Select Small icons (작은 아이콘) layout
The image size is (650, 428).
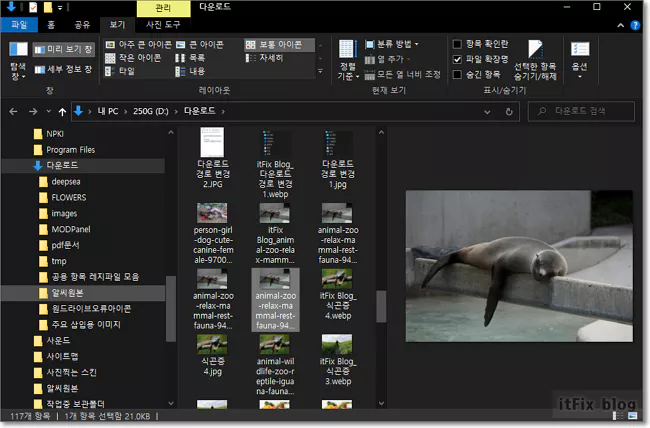click(133, 58)
